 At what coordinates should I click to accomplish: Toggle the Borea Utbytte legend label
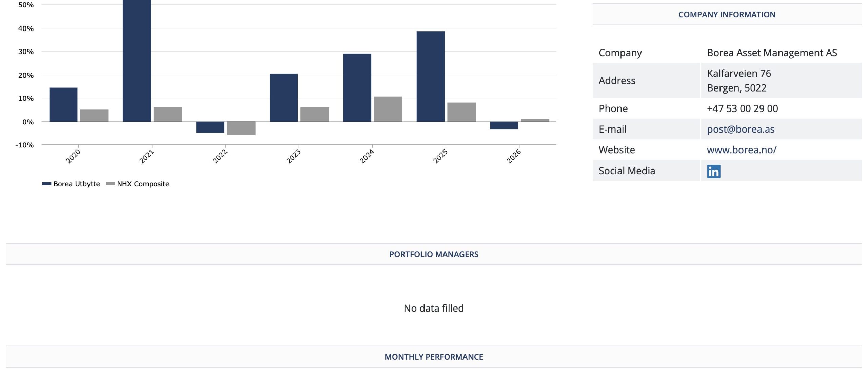click(77, 184)
